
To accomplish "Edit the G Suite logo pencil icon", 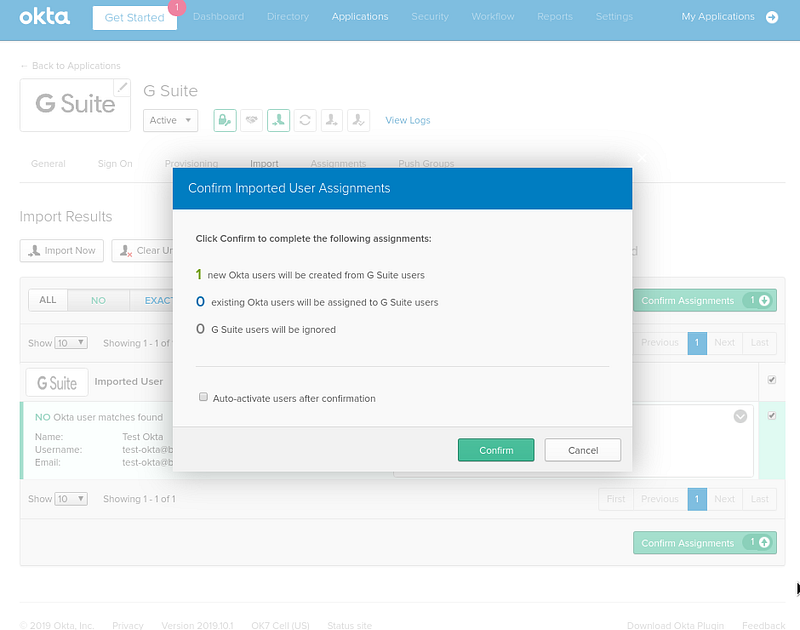I will pos(121,87).
